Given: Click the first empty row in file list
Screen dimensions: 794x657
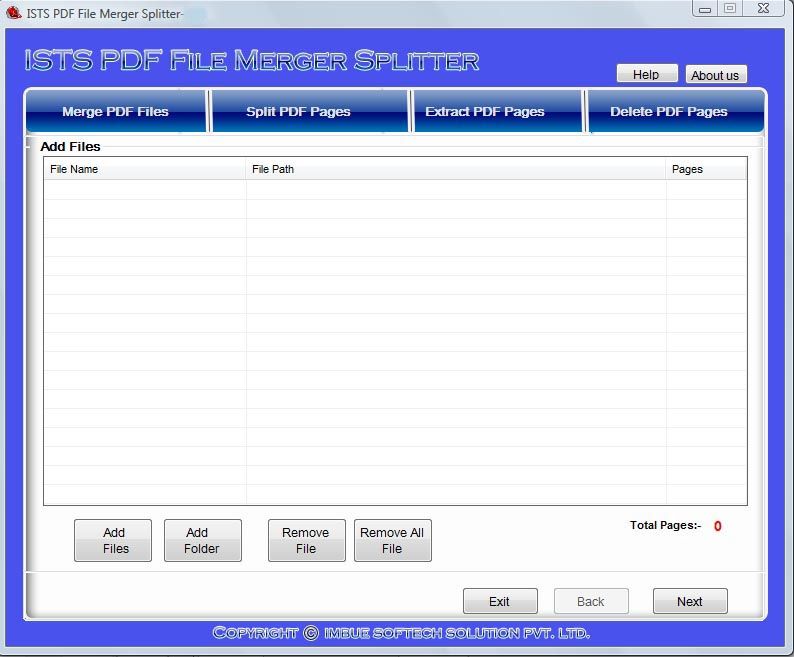Looking at the screenshot, I should pyautogui.click(x=394, y=190).
